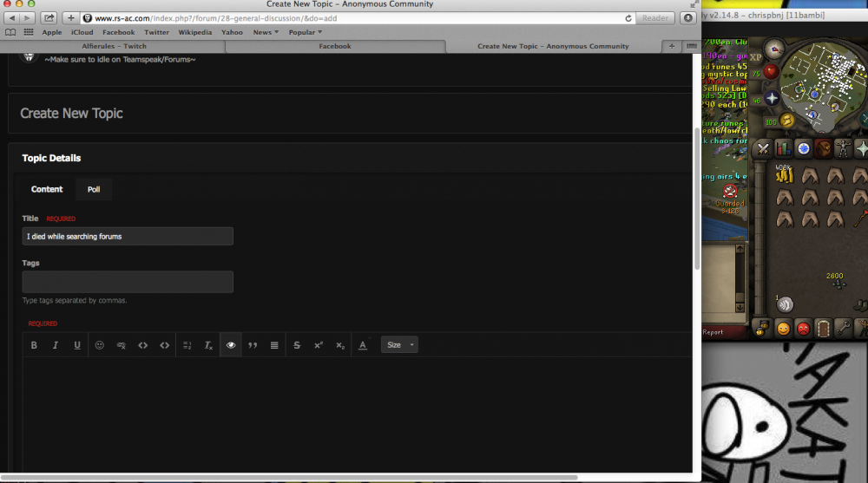Insert a quote block
Viewport: 868px width, 483px height.
(253, 345)
